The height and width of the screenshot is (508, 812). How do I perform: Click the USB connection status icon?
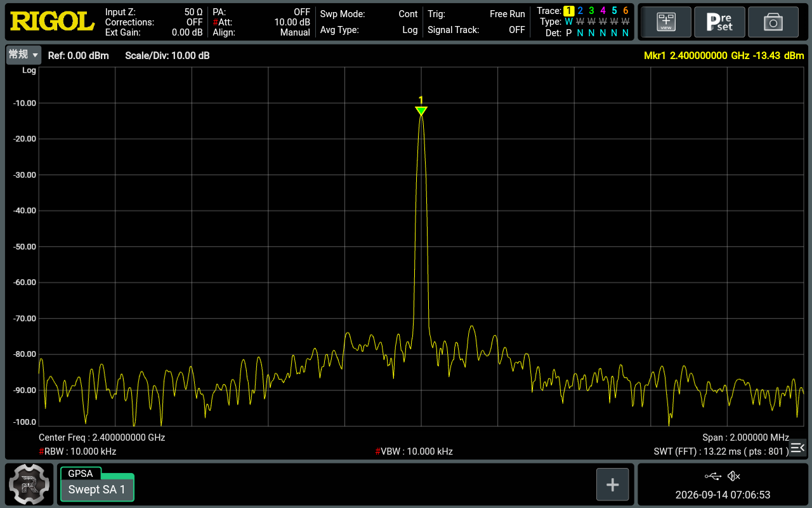point(713,476)
